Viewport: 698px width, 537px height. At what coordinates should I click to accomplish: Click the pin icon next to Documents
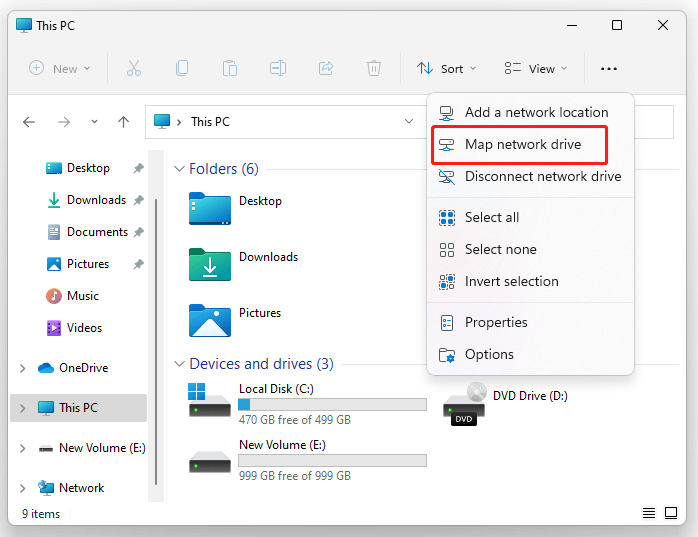pyautogui.click(x=138, y=232)
